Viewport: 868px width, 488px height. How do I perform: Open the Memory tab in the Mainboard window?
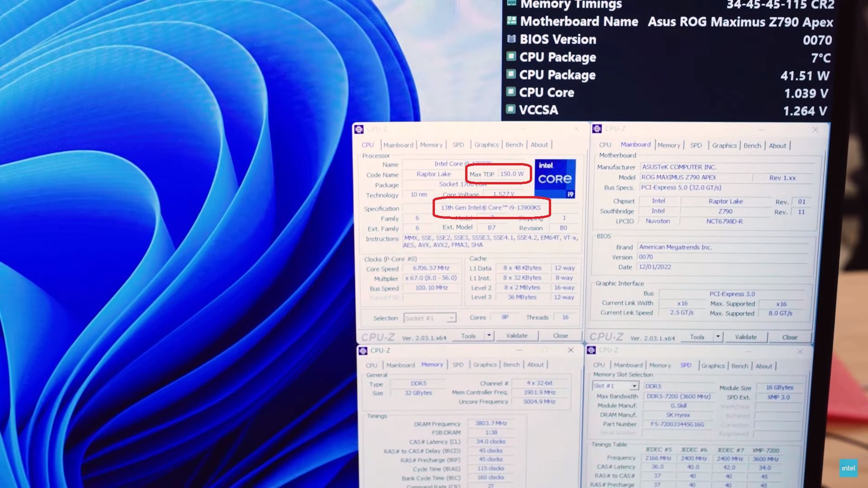point(669,145)
